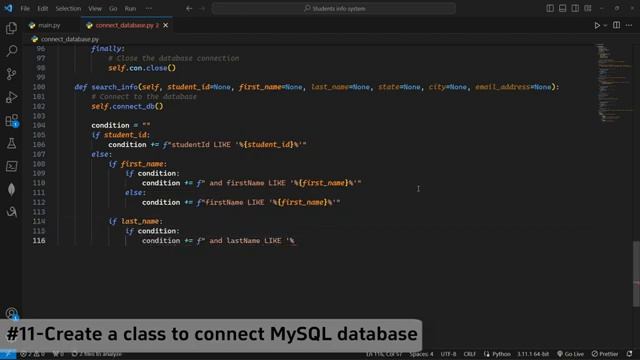Go forward using navigation arrow
640x360 pixels.
click(202, 9)
